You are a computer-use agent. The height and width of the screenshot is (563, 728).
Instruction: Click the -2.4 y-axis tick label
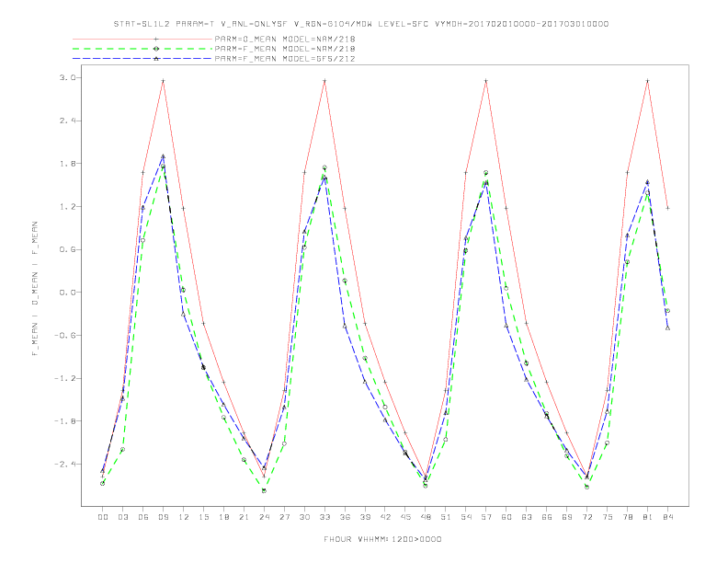pos(65,465)
